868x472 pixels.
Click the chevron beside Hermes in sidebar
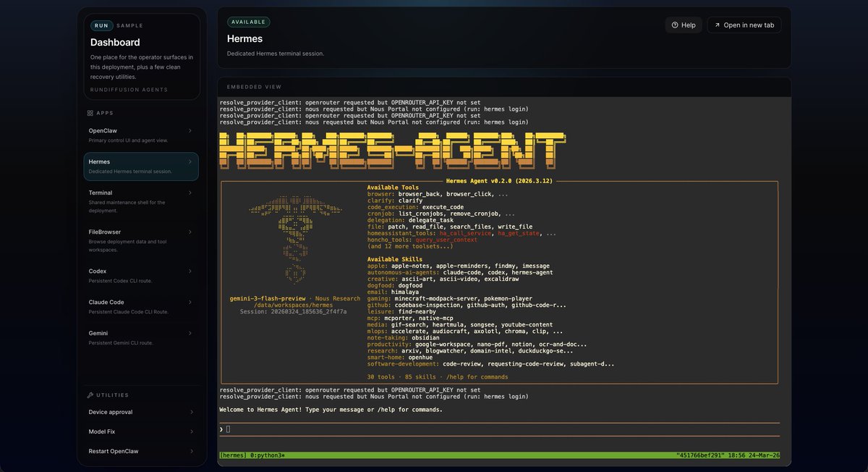(190, 161)
